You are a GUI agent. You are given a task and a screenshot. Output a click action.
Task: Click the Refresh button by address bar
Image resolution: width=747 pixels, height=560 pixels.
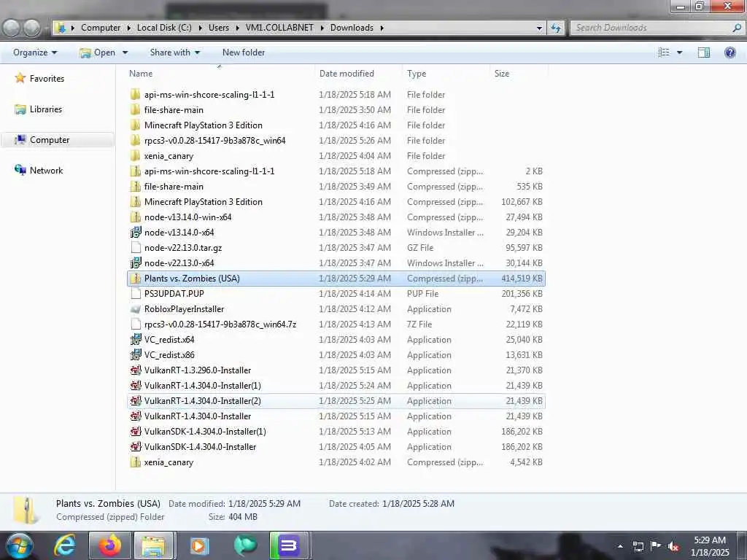click(x=556, y=28)
